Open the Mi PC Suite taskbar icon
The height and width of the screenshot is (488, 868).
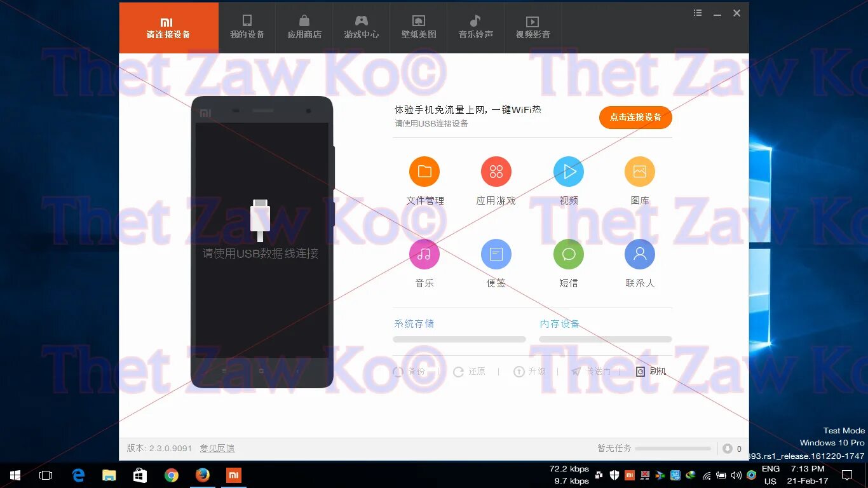click(234, 475)
